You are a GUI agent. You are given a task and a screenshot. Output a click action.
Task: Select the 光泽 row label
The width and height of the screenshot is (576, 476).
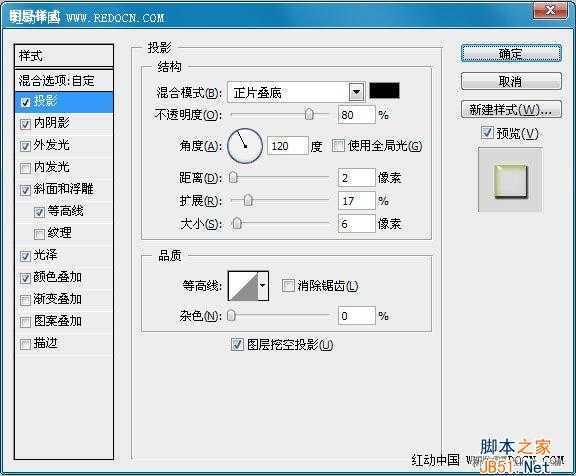(46, 255)
